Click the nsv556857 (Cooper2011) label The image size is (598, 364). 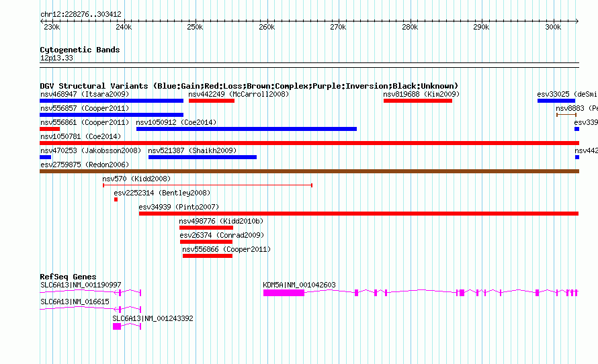(x=85, y=108)
